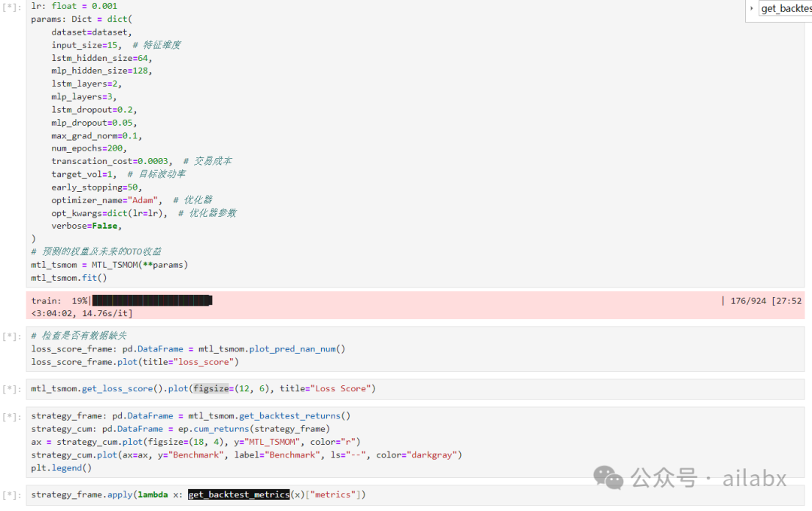Click the get_backtes search input field
The image size is (812, 511).
tap(785, 8)
